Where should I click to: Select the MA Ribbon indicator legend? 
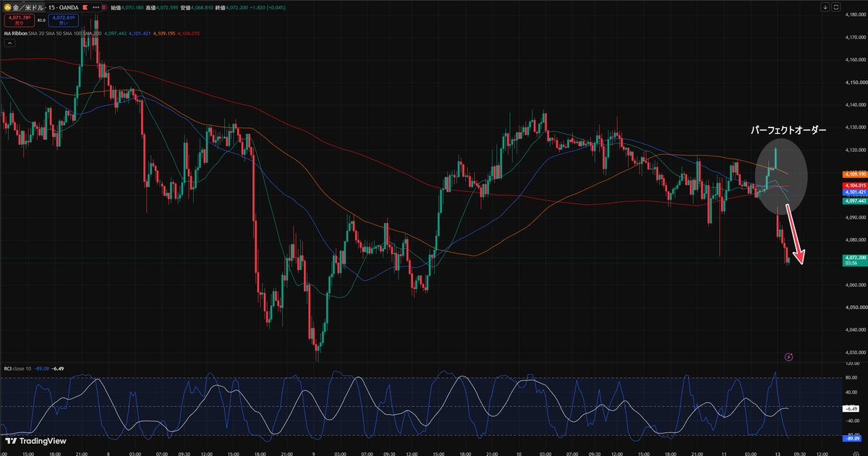pos(16,33)
